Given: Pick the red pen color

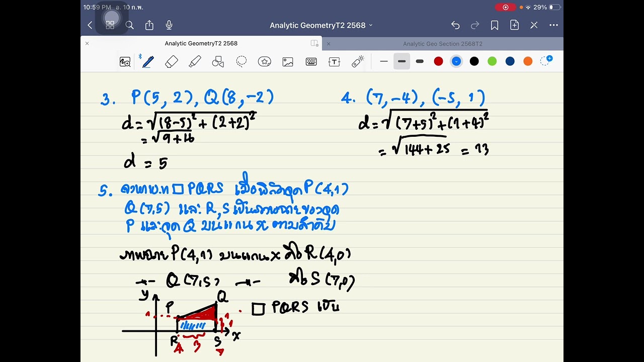Looking at the screenshot, I should (438, 61).
